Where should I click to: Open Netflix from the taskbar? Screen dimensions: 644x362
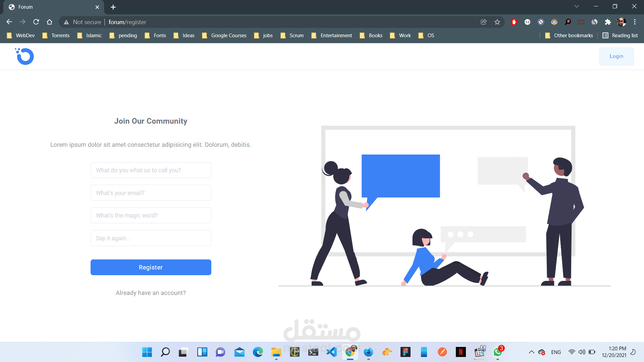pyautogui.click(x=461, y=352)
